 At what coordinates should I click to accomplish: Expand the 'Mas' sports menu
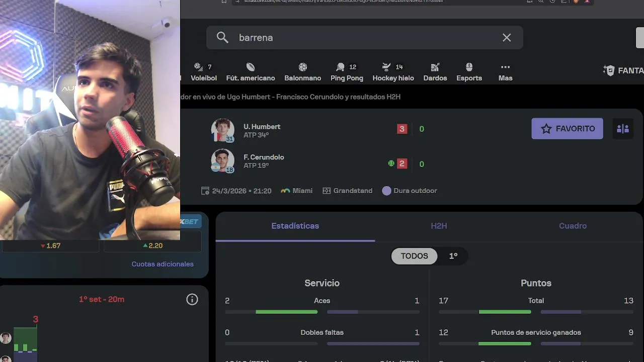click(505, 72)
